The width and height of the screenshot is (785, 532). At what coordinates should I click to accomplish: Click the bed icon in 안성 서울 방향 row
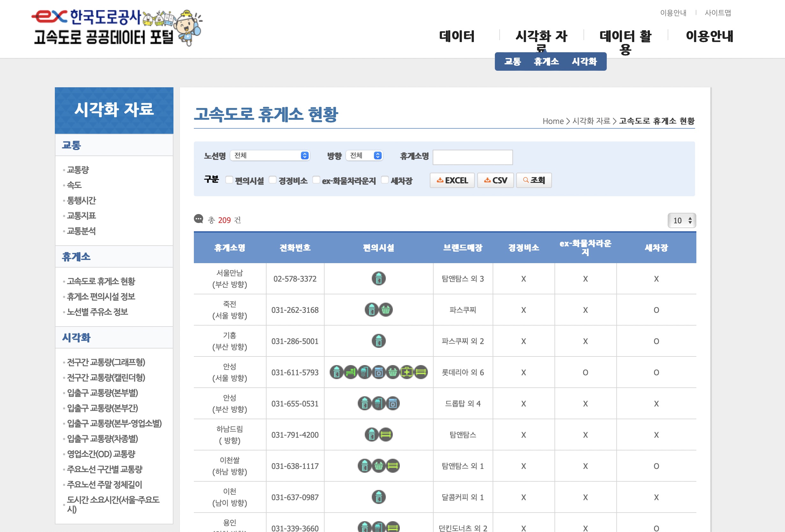coord(350,372)
